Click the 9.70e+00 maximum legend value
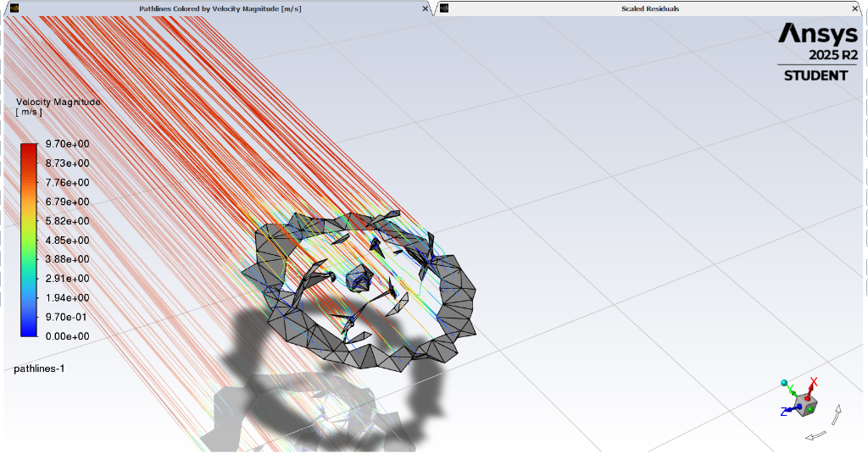 click(67, 144)
